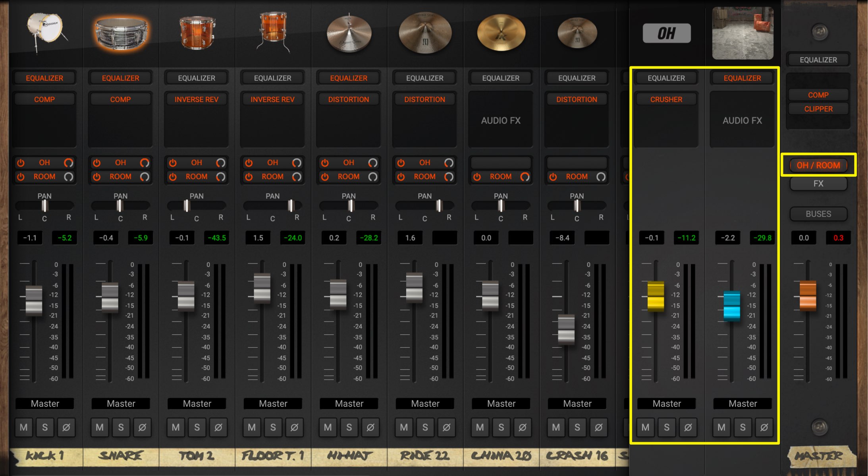Open Kick 1 EQUALIZER
The width and height of the screenshot is (868, 476).
[x=44, y=78]
